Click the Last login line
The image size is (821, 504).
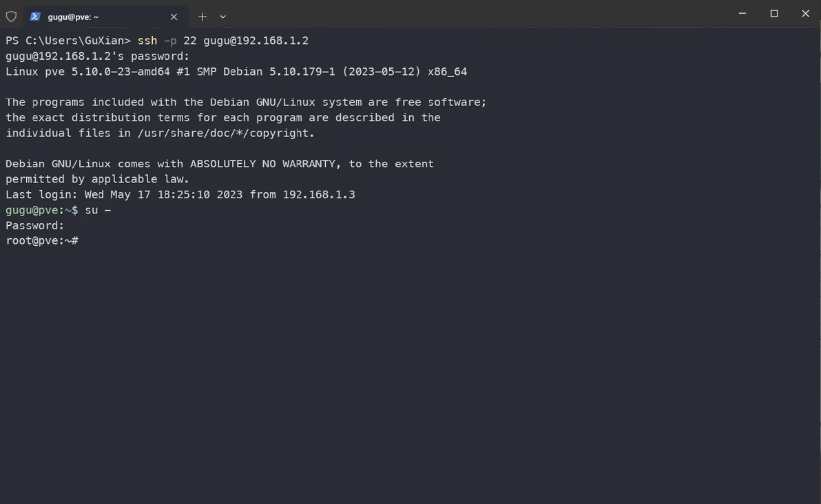coord(180,195)
